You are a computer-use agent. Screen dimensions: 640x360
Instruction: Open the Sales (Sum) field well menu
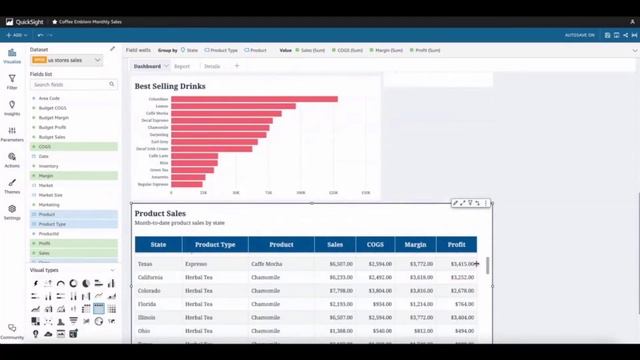310,50
